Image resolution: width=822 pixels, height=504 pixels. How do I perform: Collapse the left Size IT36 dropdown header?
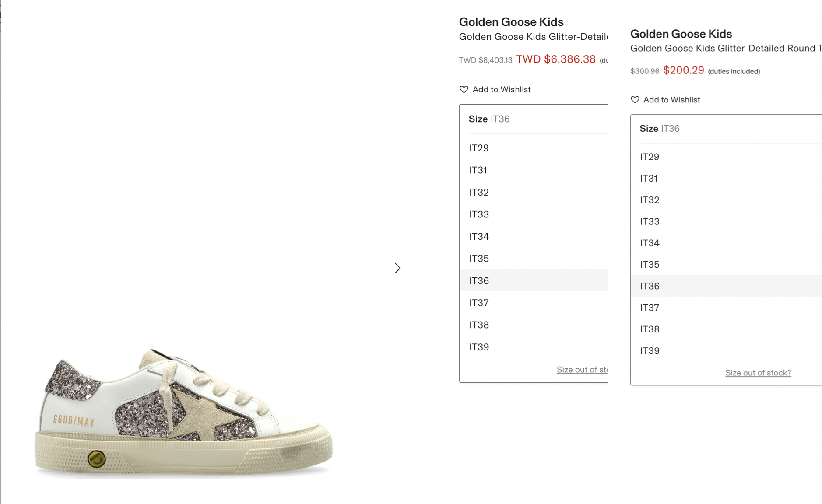(534, 119)
